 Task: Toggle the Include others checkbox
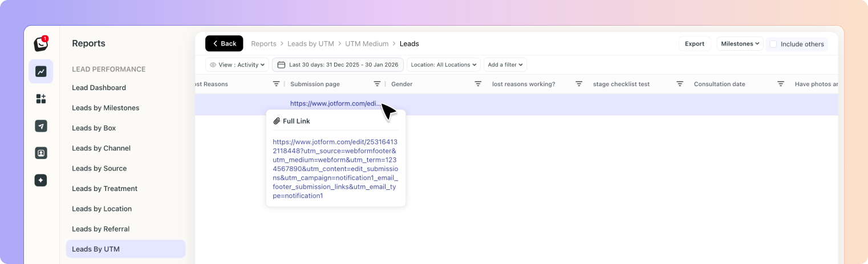click(773, 44)
